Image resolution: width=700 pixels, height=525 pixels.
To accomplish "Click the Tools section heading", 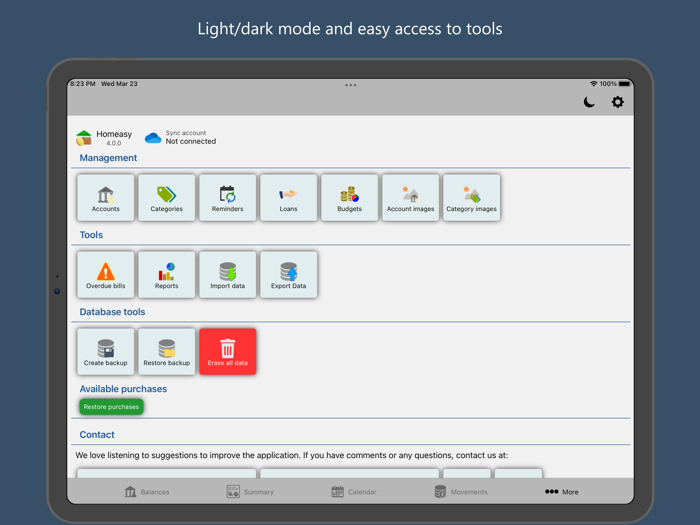I will pos(91,235).
